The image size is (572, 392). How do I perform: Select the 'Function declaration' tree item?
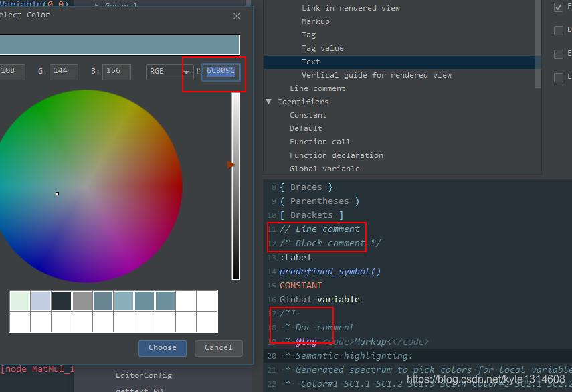tap(337, 155)
